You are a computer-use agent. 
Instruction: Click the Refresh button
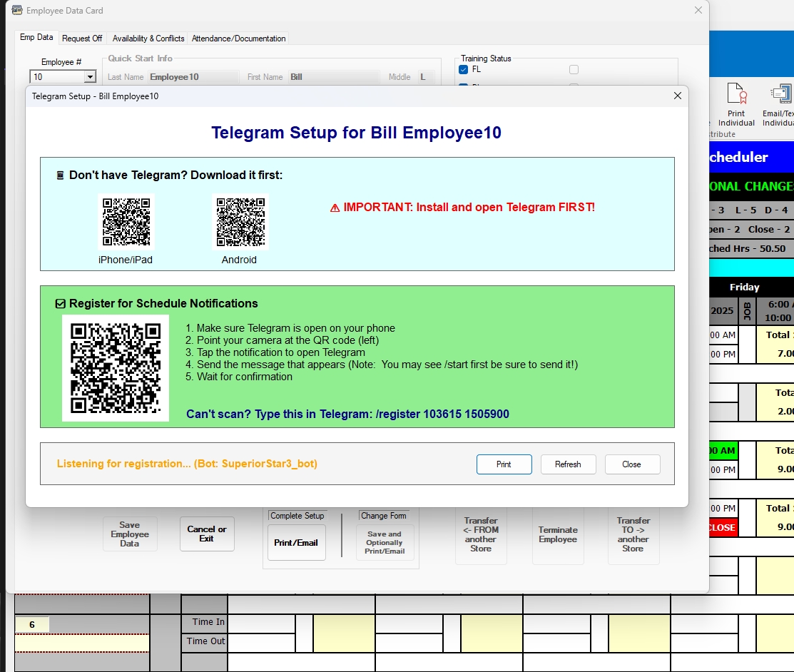point(568,464)
